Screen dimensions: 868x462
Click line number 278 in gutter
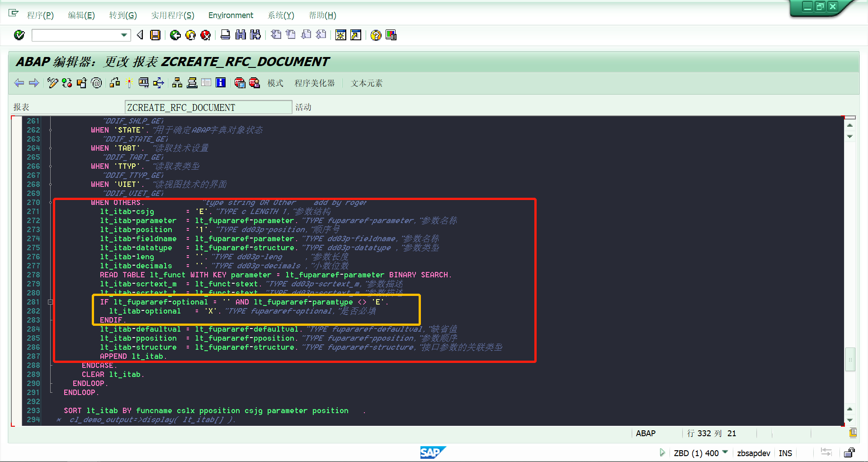33,275
